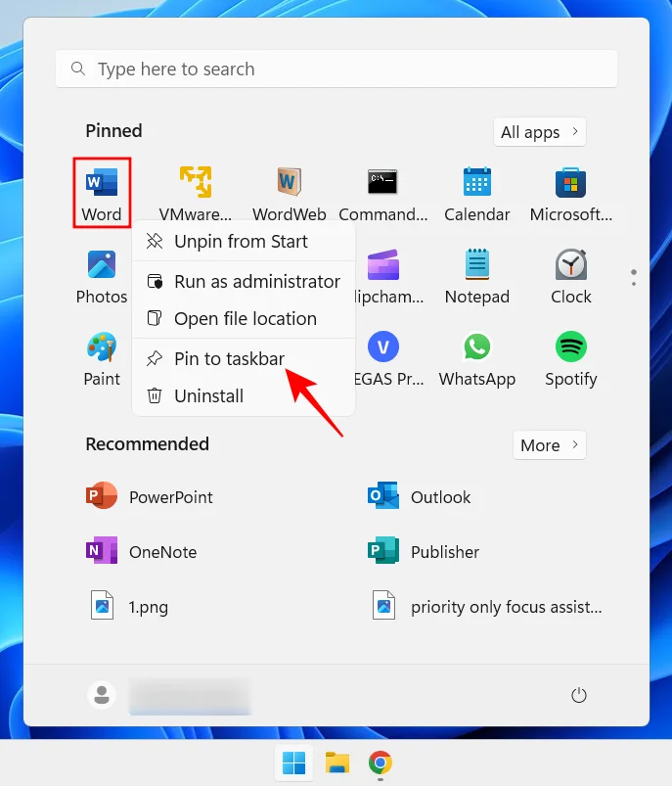
Task: Open the Notepad app
Action: tap(477, 276)
